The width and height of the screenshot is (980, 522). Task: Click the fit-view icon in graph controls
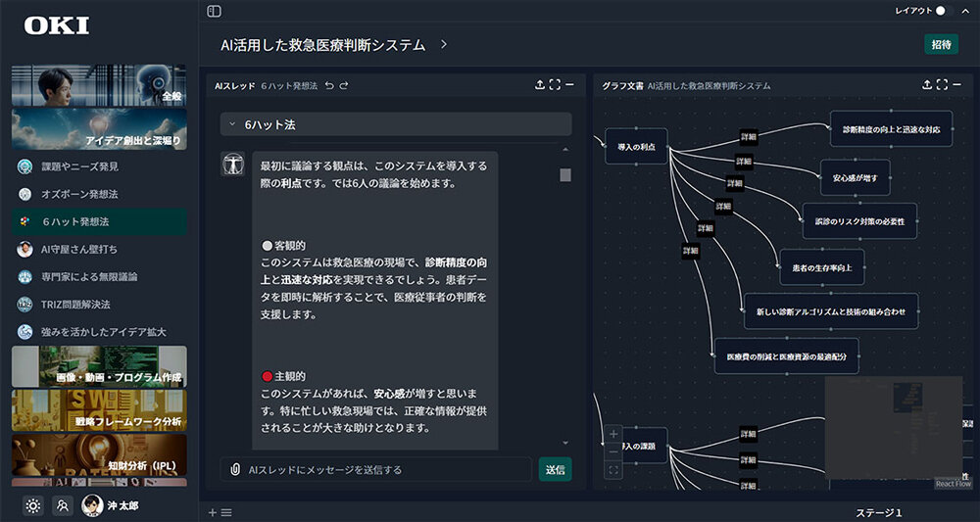(x=613, y=471)
